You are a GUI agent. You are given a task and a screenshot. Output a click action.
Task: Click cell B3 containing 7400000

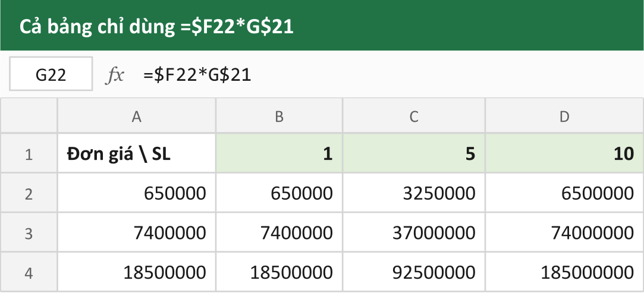(279, 232)
